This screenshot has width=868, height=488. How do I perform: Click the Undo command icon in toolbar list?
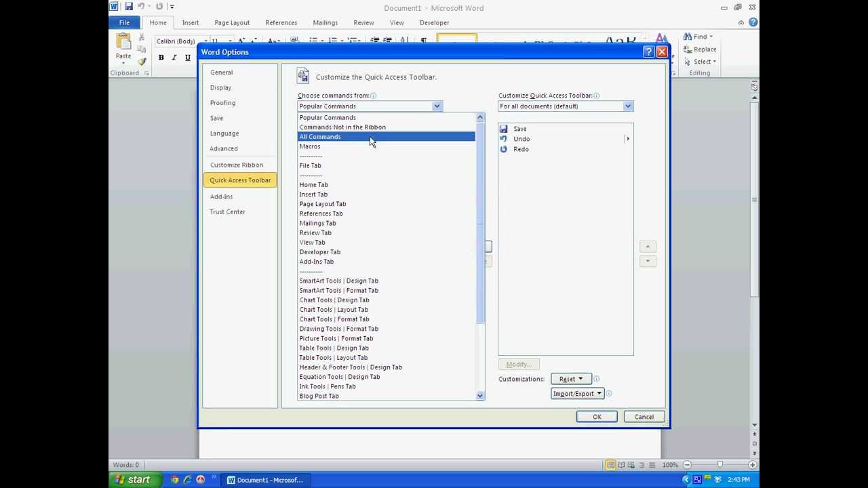point(504,139)
